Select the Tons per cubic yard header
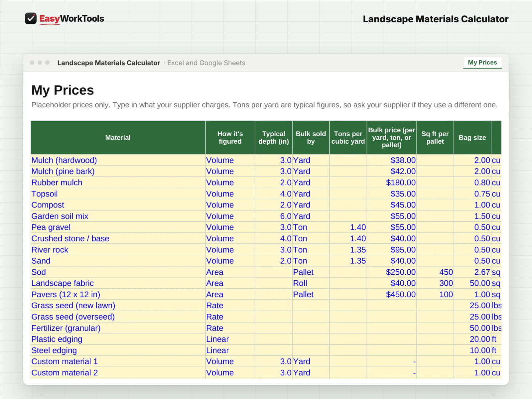Viewport: 532px width, 399px height. (x=348, y=138)
